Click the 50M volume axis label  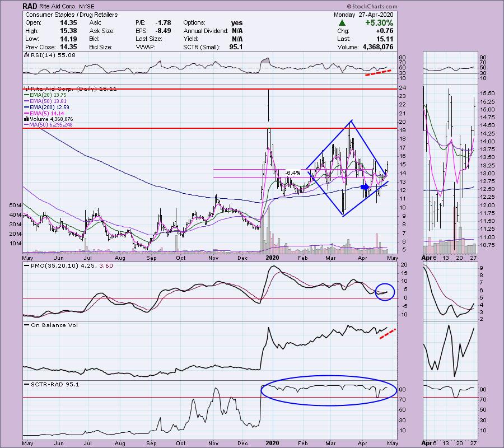tap(16, 205)
